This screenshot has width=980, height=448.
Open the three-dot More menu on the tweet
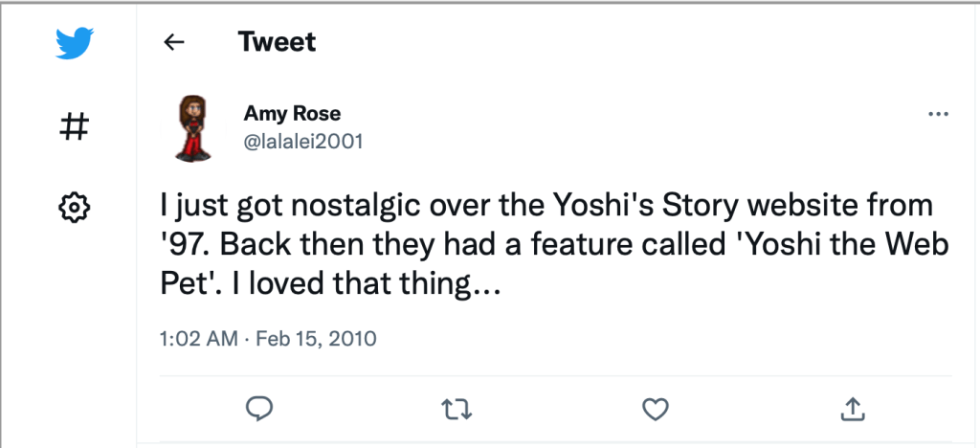(x=938, y=115)
